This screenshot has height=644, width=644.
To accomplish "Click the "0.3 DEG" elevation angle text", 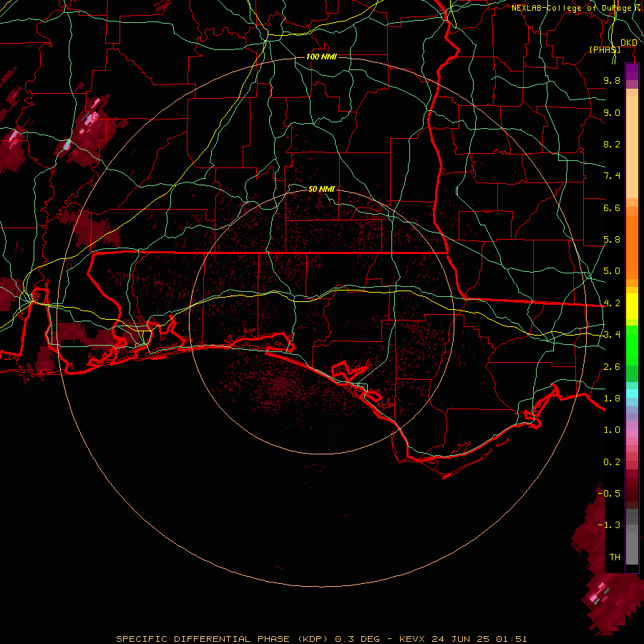I will coord(357,639).
